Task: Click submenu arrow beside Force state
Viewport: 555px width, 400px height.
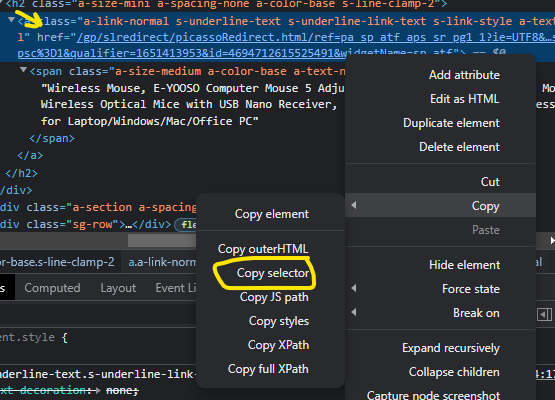Action: coord(354,288)
